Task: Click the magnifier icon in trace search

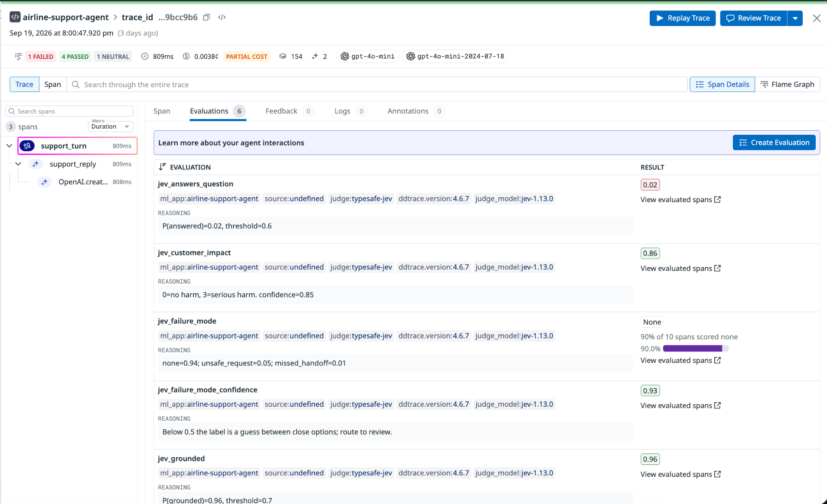Action: (76, 84)
